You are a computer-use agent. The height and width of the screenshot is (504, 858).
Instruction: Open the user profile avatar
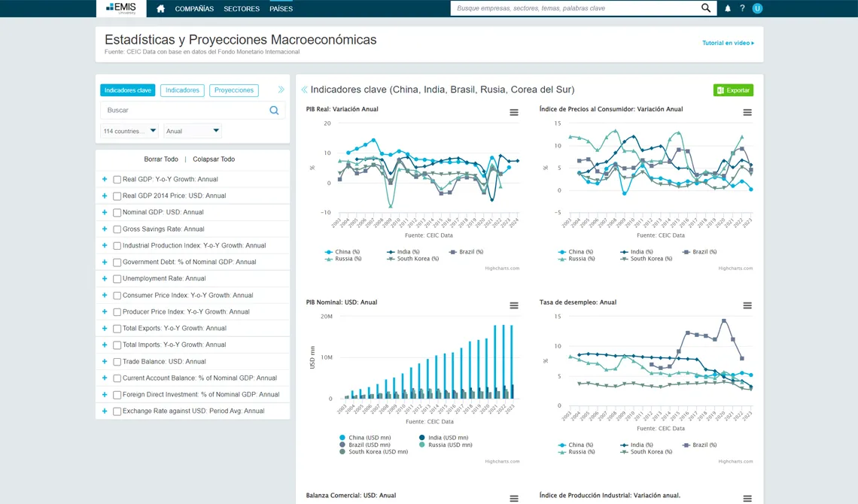757,8
